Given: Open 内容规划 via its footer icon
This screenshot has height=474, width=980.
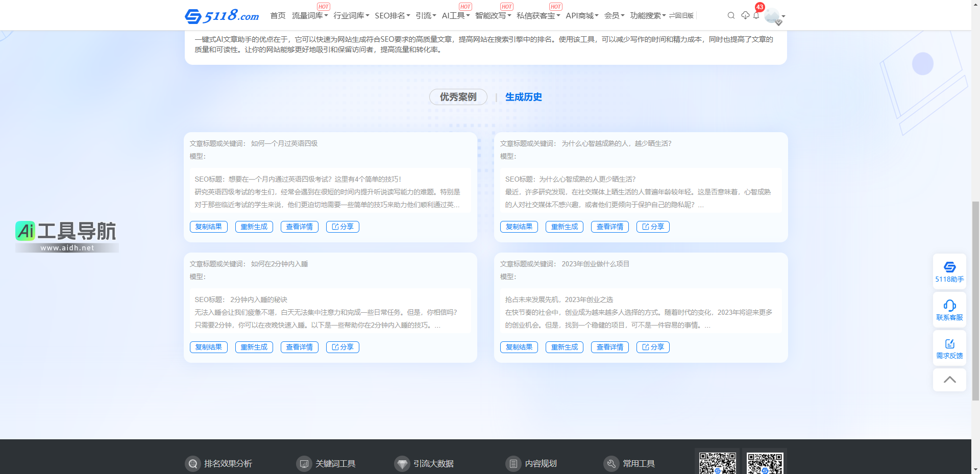Looking at the screenshot, I should click(513, 464).
